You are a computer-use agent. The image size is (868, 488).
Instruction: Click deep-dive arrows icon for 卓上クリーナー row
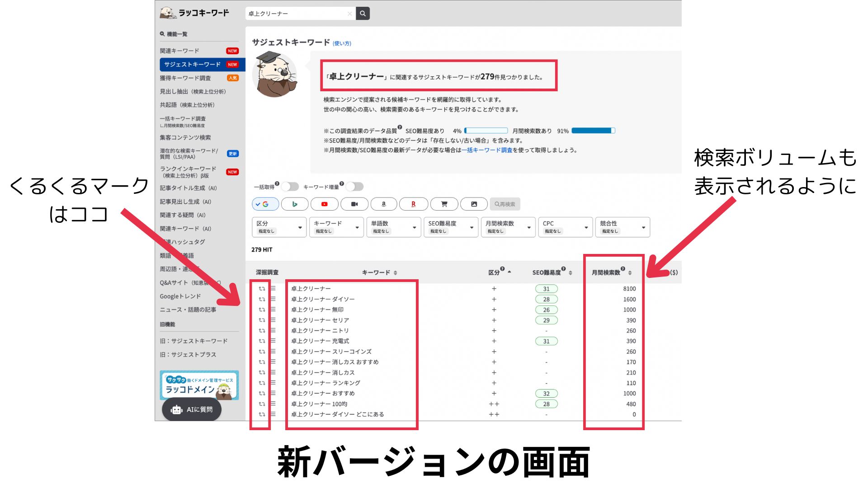coord(262,289)
